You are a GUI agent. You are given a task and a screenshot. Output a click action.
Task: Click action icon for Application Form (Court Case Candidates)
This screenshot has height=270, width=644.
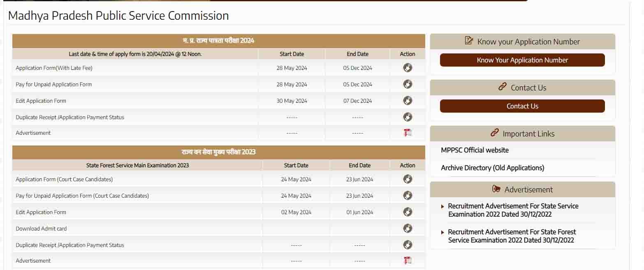408,179
